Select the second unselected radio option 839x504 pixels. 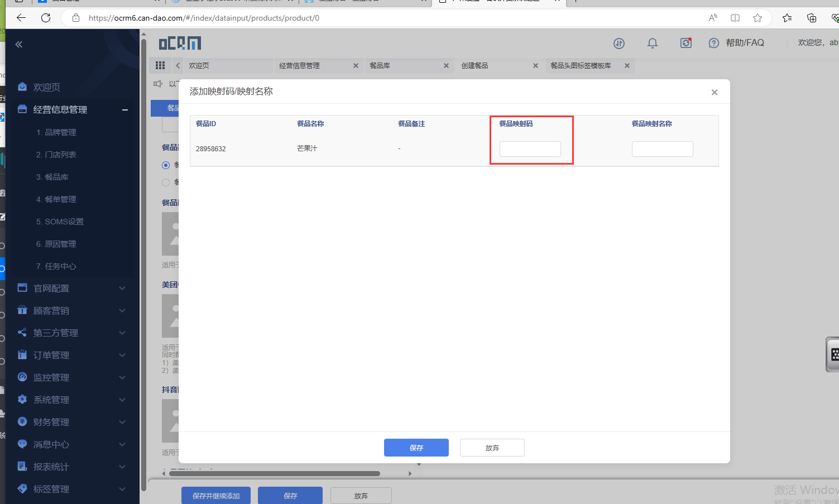click(x=165, y=183)
